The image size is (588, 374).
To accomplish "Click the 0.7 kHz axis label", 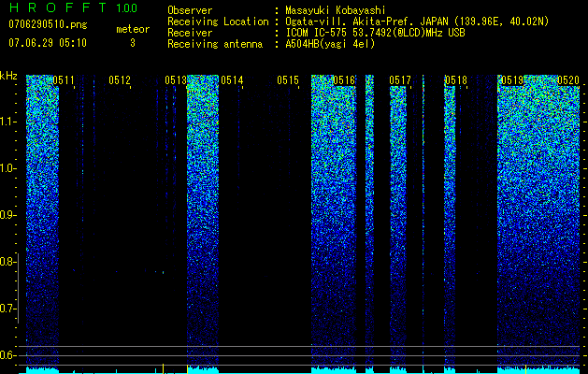I will click(7, 309).
